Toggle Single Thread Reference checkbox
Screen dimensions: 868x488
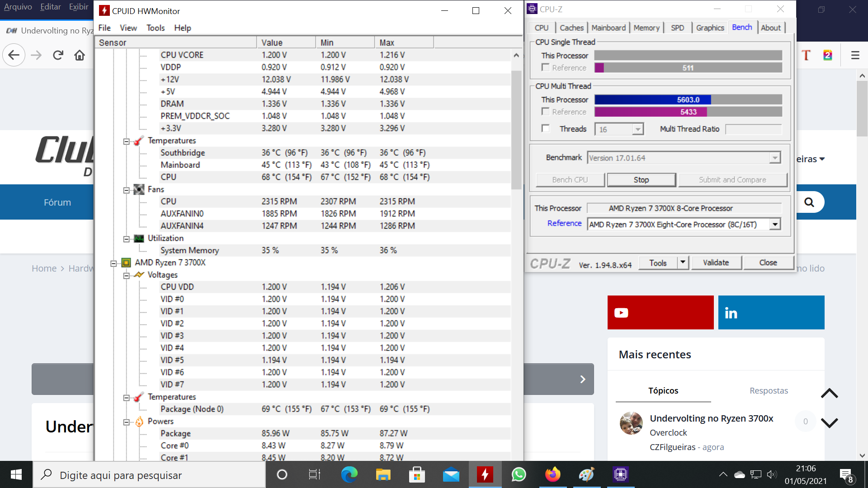[546, 67]
